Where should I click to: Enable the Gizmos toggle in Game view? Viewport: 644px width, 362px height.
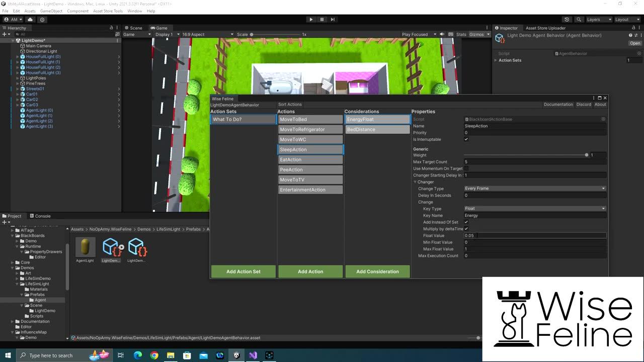click(475, 35)
